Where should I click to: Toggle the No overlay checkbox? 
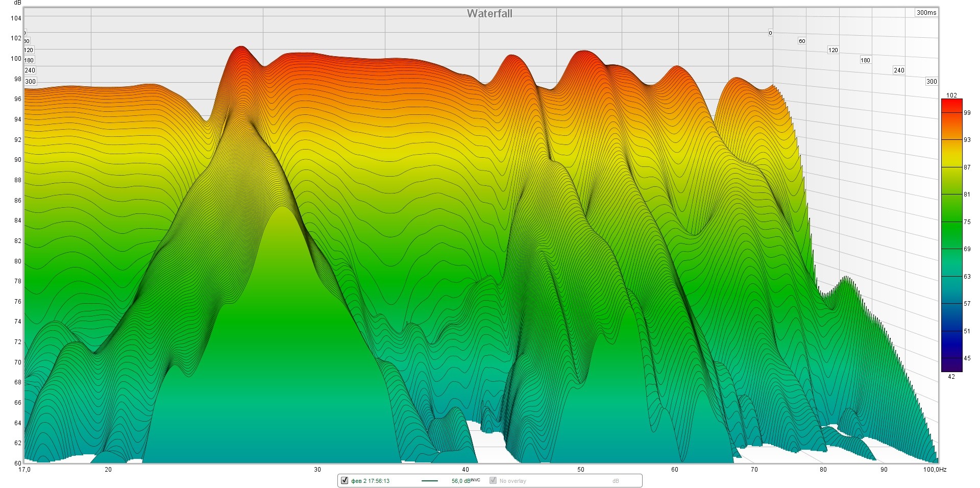pos(493,481)
